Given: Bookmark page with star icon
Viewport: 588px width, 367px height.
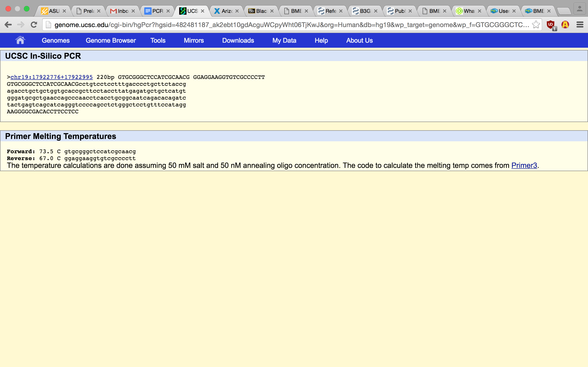Looking at the screenshot, I should 536,25.
